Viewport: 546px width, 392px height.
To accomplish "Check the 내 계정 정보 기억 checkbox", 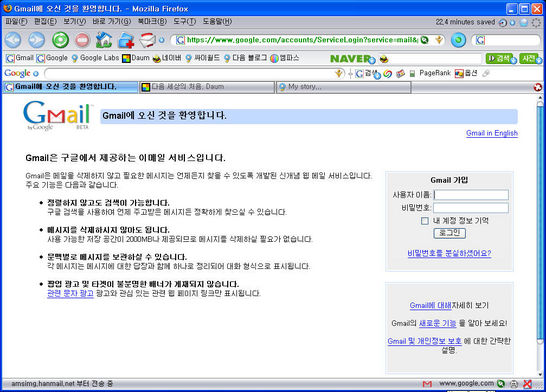I will pyautogui.click(x=424, y=221).
